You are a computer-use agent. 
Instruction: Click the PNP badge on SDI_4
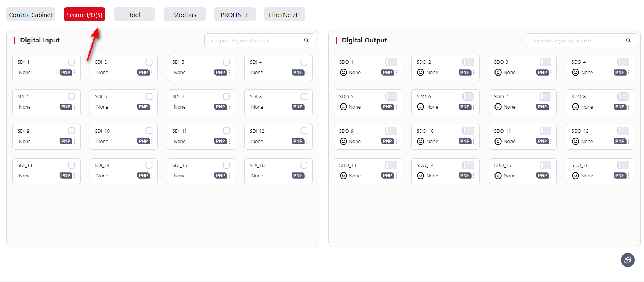[x=298, y=73]
